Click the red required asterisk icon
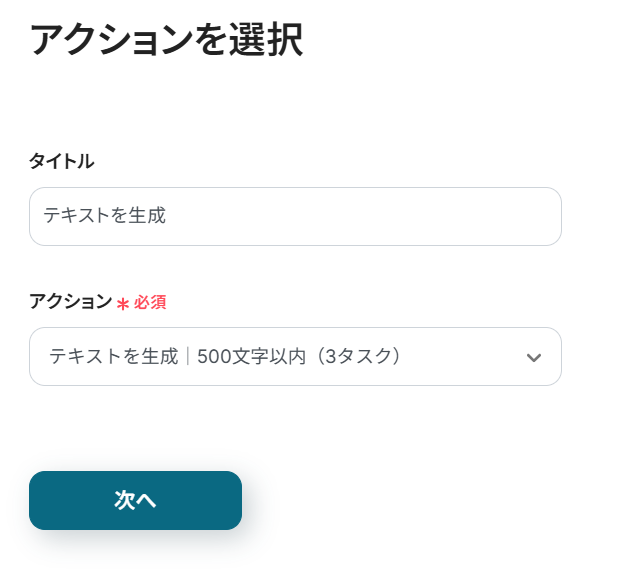This screenshot has height=569, width=625. pos(123,303)
